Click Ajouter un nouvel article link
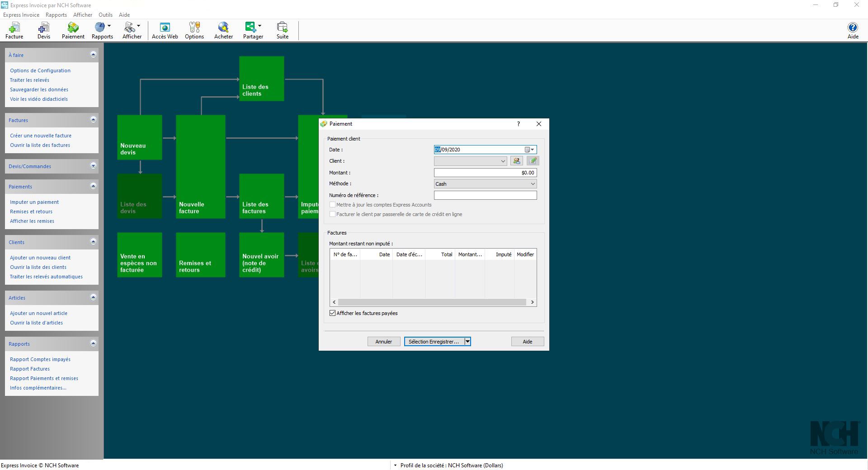 pyautogui.click(x=39, y=313)
